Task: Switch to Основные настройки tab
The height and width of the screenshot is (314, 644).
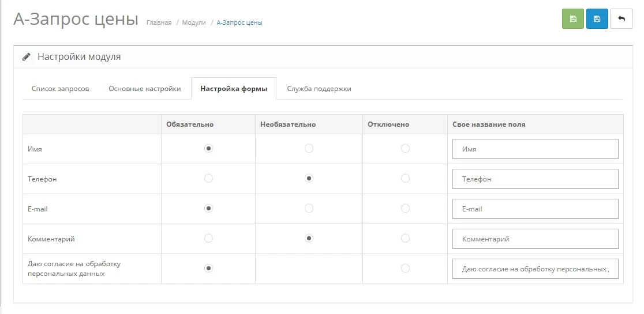Action: [x=145, y=89]
